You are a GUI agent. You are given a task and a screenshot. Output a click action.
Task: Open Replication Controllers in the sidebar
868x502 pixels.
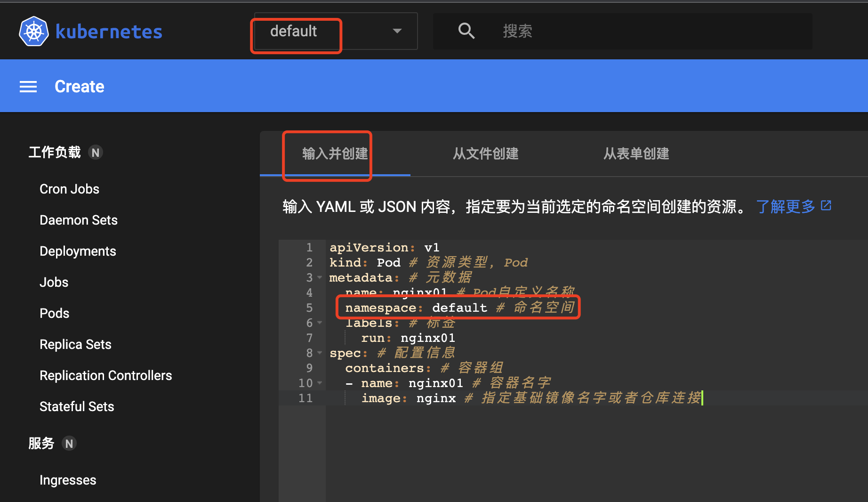pos(106,376)
